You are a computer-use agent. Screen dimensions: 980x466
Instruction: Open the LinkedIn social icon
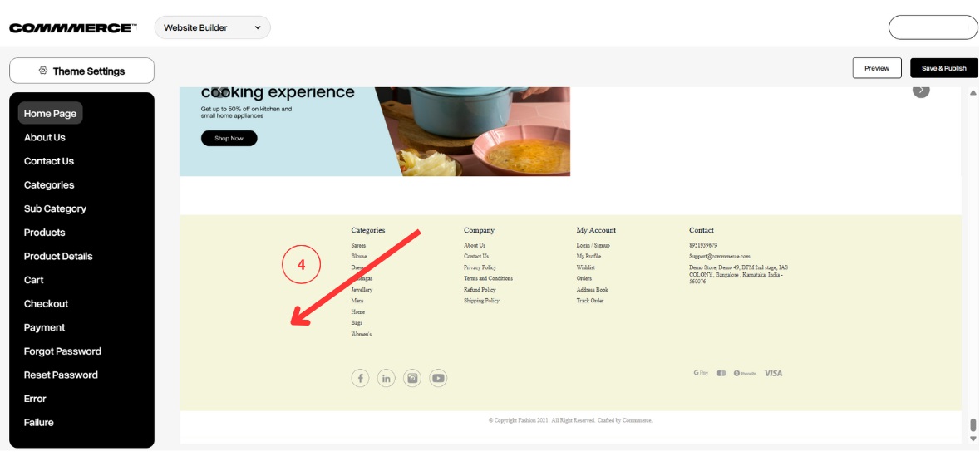(x=386, y=379)
